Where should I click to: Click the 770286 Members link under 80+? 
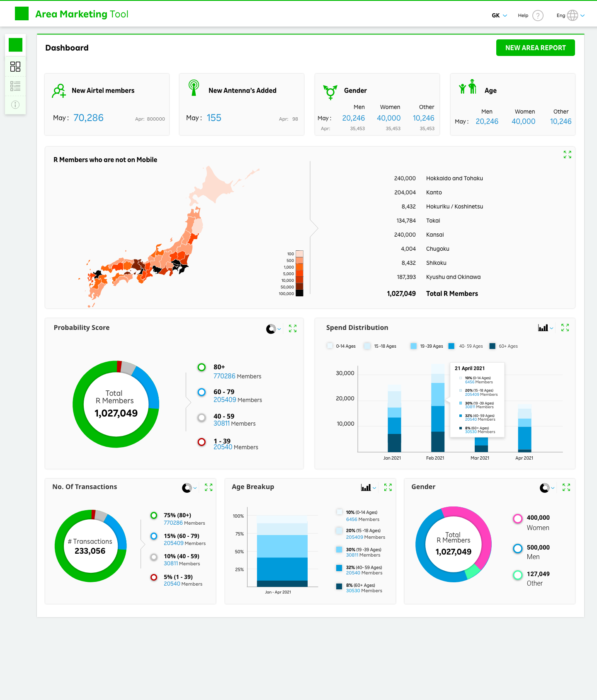(224, 376)
